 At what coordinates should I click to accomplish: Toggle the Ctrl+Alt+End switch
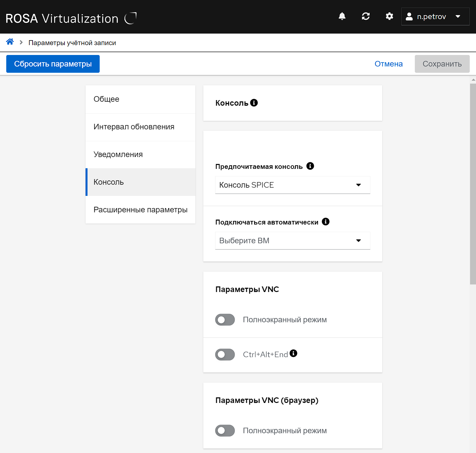[225, 355]
